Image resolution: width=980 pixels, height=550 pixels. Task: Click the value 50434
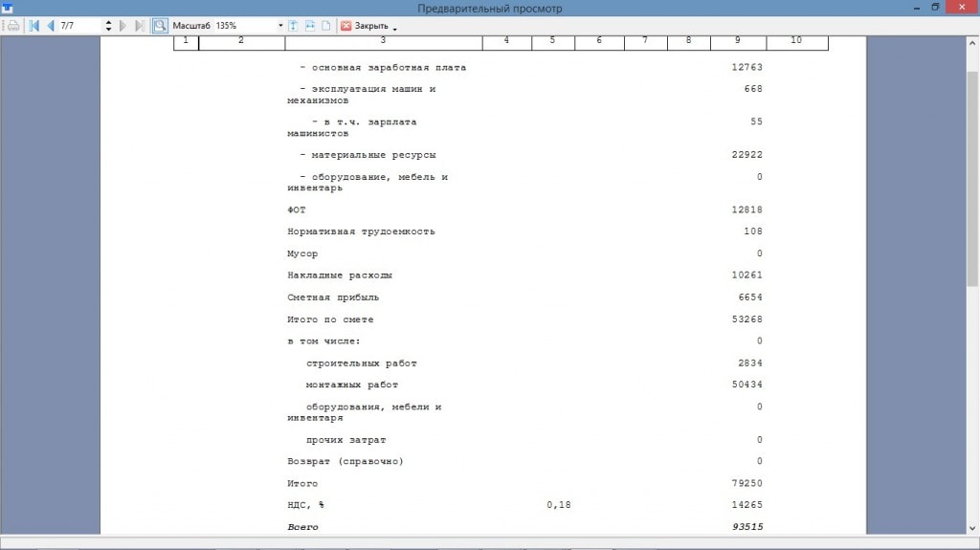[x=746, y=385]
